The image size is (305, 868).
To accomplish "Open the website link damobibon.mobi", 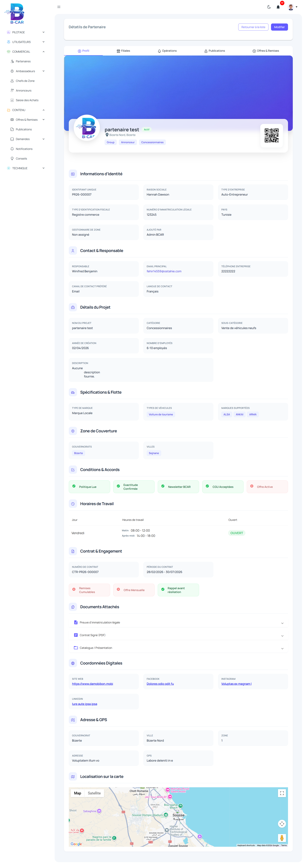I will (x=92, y=684).
